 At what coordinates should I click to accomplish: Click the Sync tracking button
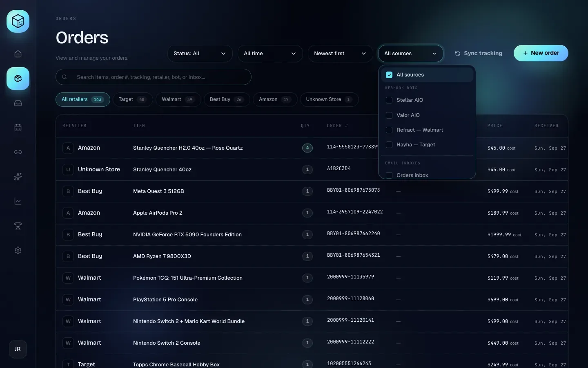[x=479, y=54]
